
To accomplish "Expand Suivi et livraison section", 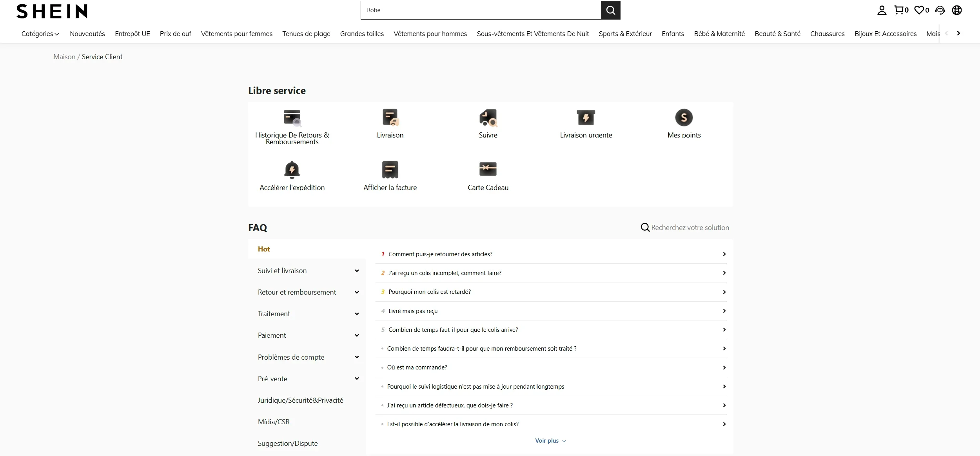I will pos(309,271).
